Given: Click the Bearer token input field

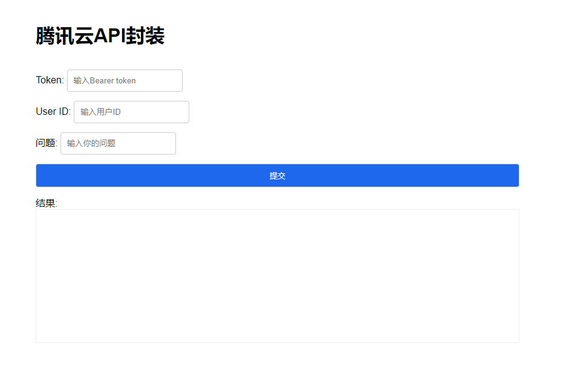Looking at the screenshot, I should tap(125, 80).
